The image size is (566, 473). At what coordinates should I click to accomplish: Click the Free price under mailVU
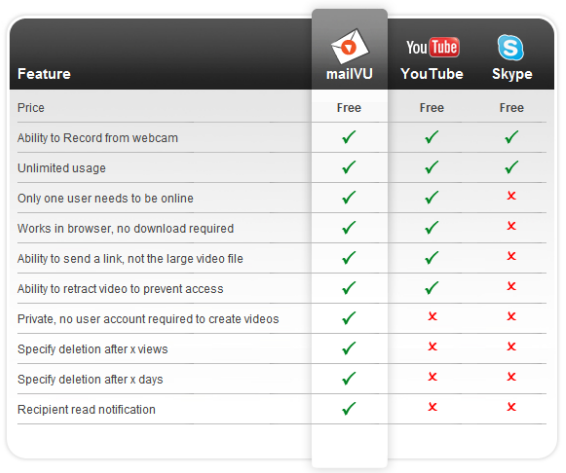(x=349, y=108)
